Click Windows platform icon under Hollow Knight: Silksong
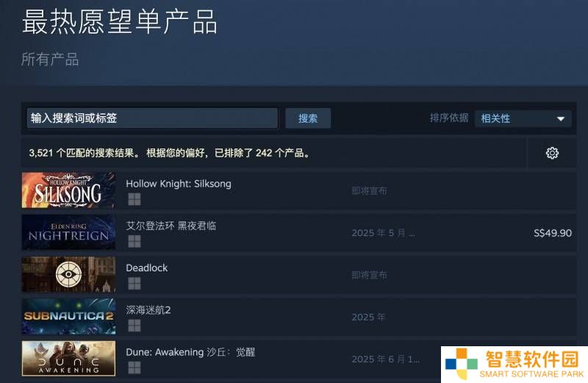This screenshot has width=588, height=383. pos(135,199)
